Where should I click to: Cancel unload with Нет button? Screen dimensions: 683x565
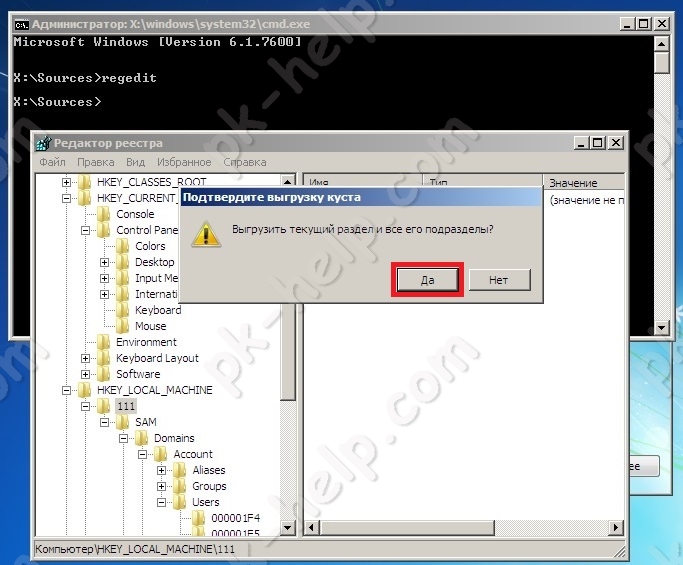[x=499, y=280]
